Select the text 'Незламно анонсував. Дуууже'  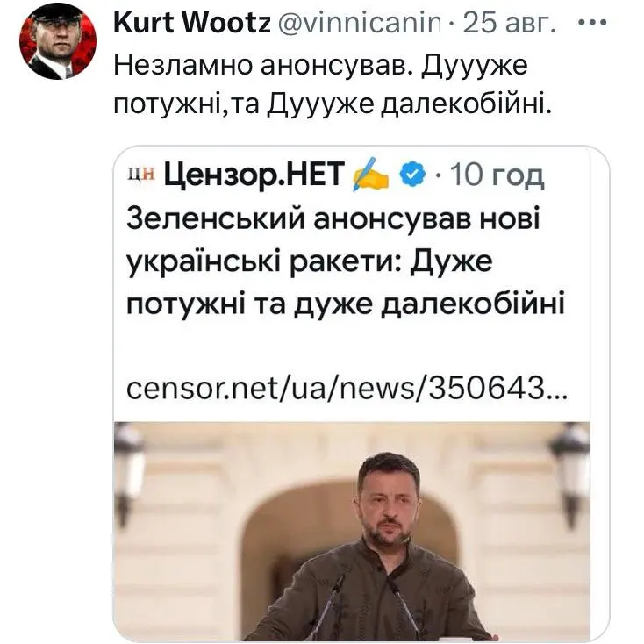coord(320,66)
